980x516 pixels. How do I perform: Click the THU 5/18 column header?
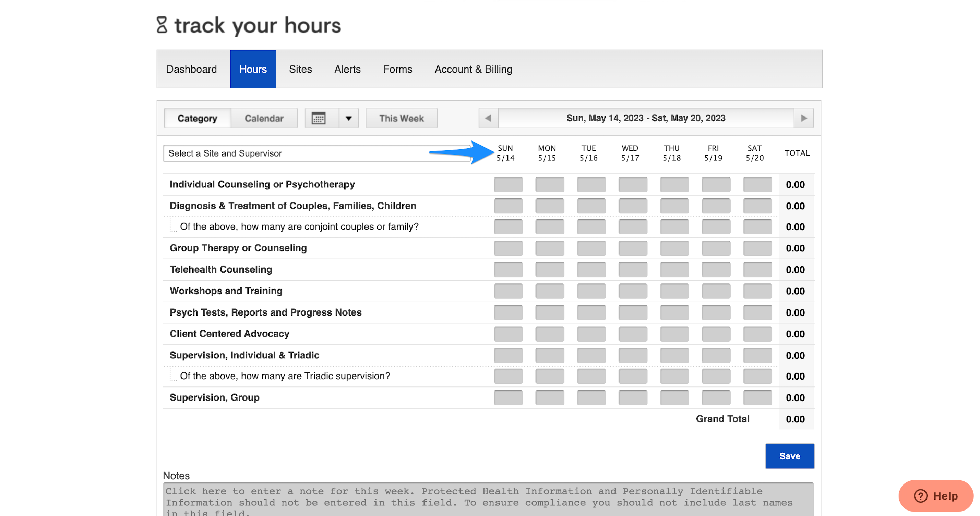(x=671, y=153)
